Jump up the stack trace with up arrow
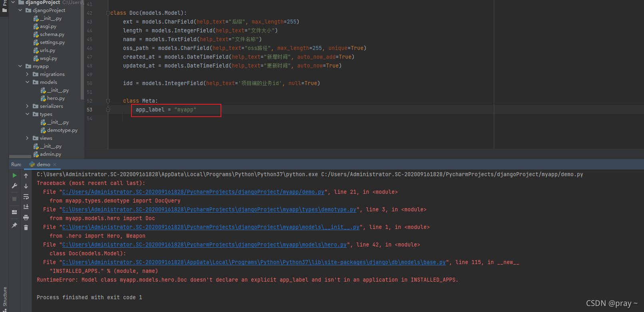644x312 pixels. pos(26,176)
